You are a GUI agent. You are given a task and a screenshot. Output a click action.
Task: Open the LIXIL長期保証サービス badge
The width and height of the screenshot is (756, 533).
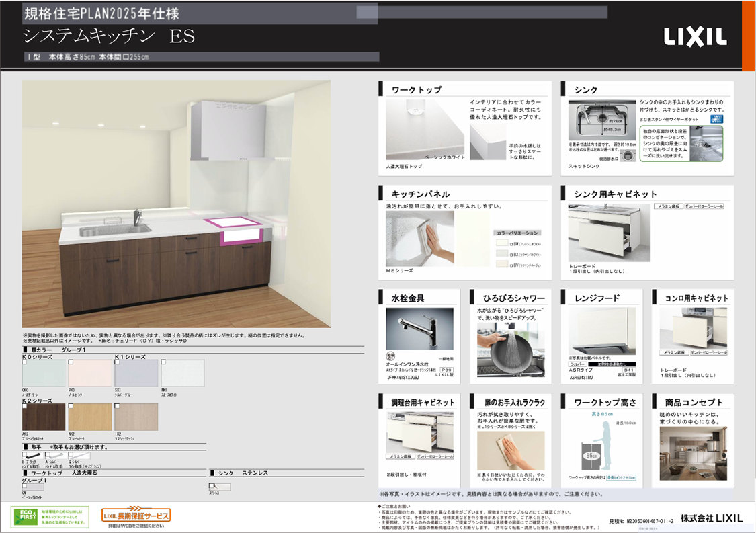(136, 516)
